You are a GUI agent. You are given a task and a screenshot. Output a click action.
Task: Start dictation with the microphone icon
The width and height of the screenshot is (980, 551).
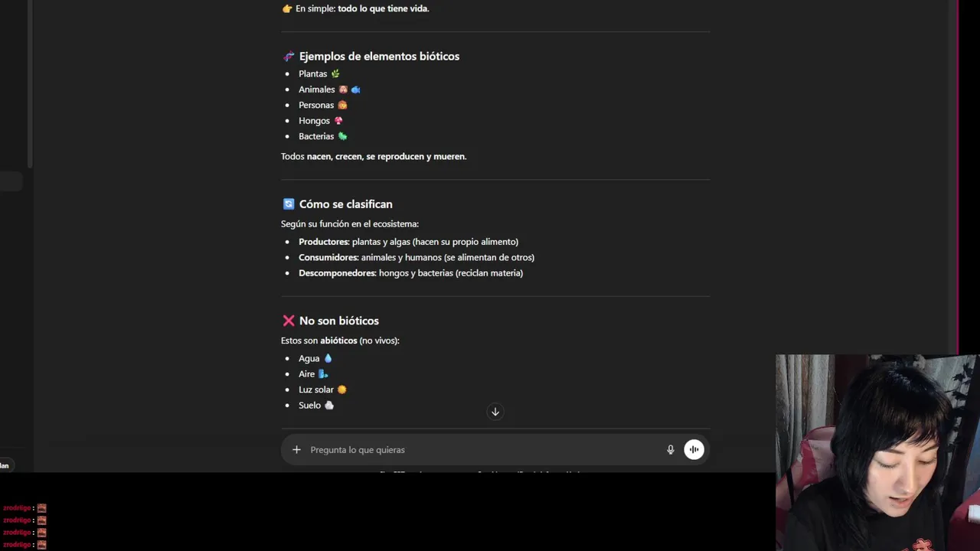pos(671,450)
